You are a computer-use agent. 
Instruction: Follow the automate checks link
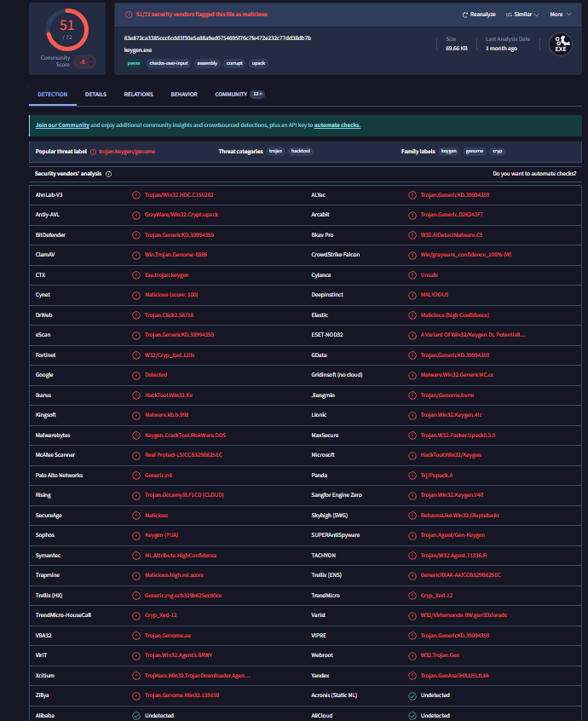pyautogui.click(x=337, y=125)
